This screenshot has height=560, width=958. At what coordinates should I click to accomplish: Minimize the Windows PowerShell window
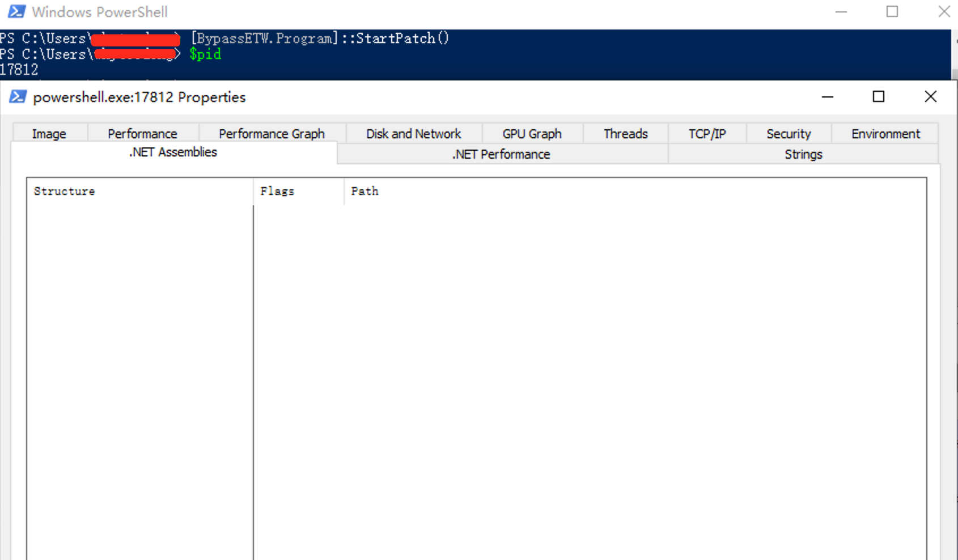point(841,12)
